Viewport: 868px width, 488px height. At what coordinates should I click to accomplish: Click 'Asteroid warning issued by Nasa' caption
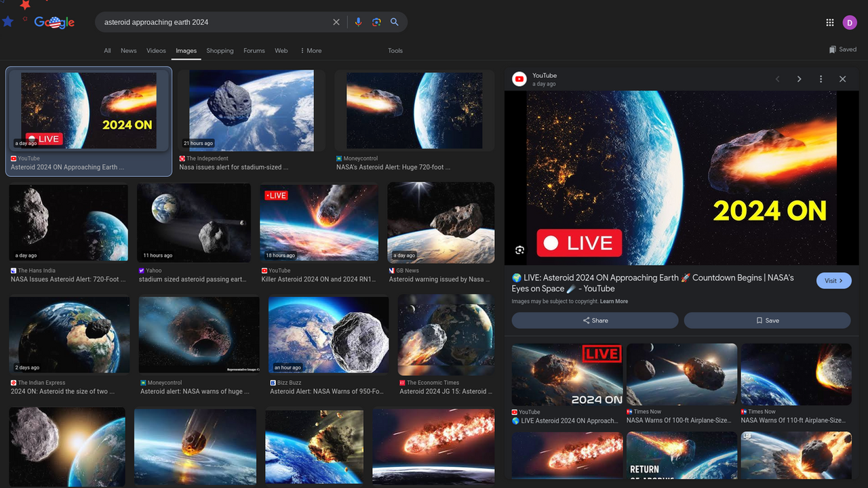[439, 279]
